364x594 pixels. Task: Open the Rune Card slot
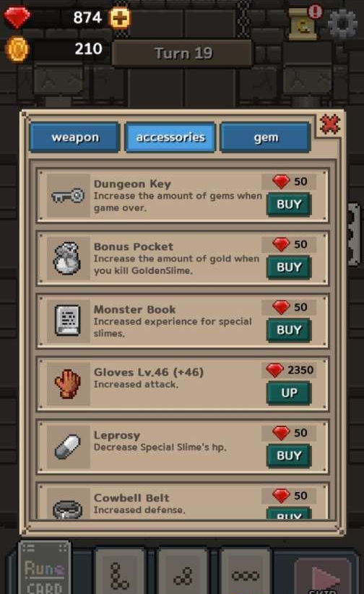(x=45, y=567)
